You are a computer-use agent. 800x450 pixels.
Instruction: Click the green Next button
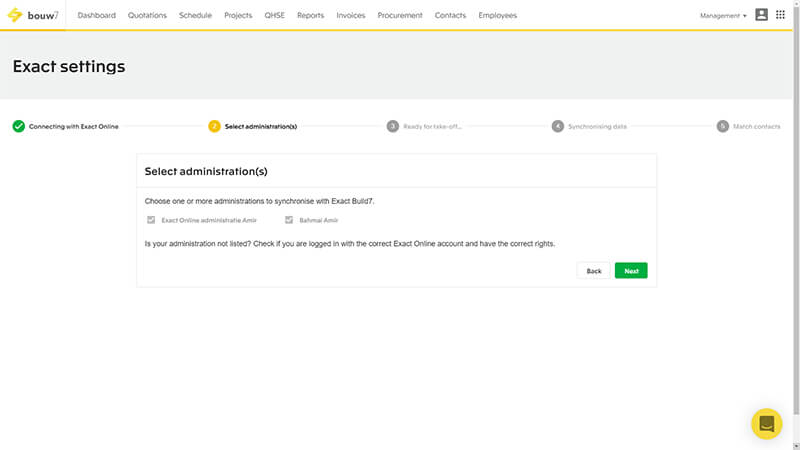coord(631,270)
